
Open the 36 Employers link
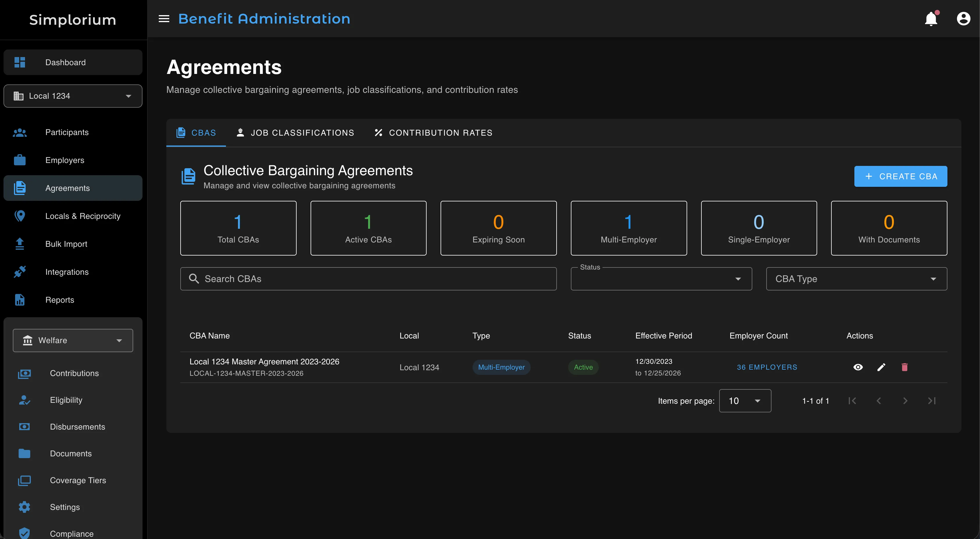click(x=767, y=367)
